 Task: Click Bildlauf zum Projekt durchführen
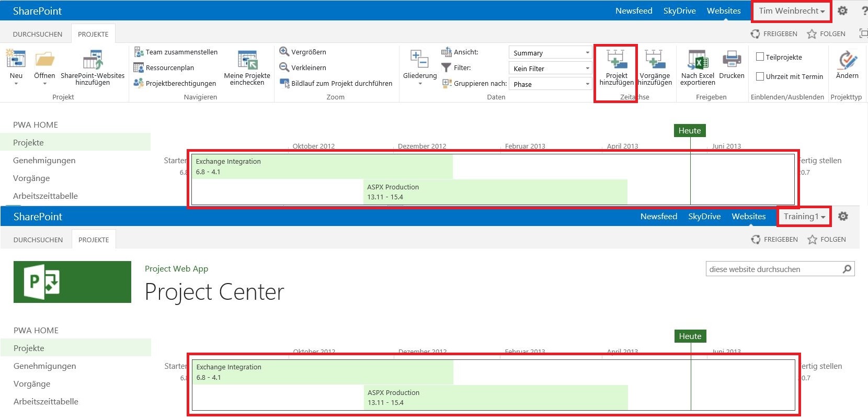336,83
